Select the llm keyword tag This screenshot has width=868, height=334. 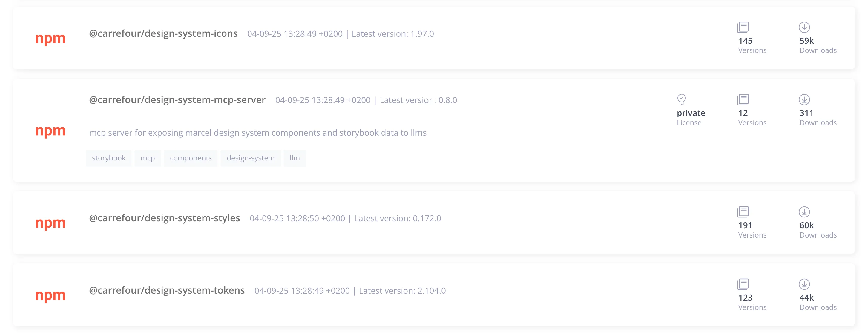click(294, 158)
